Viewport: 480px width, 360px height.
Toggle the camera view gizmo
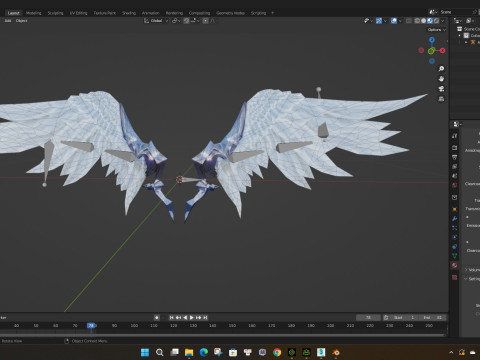pos(441,89)
